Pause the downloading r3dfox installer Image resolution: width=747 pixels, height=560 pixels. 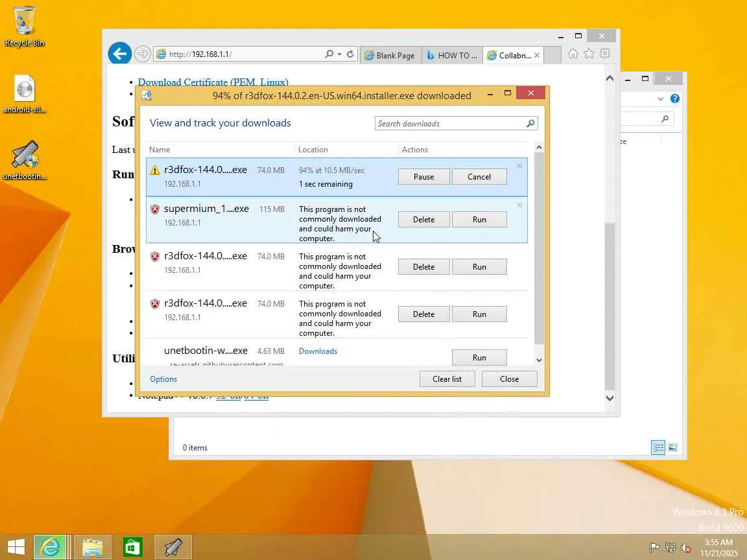pos(423,177)
